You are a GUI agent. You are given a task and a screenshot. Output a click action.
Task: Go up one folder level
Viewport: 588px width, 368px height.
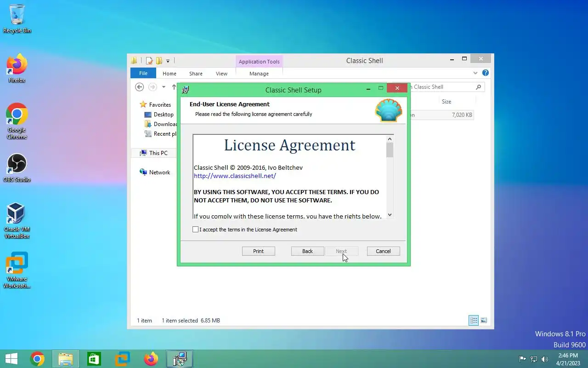click(174, 87)
